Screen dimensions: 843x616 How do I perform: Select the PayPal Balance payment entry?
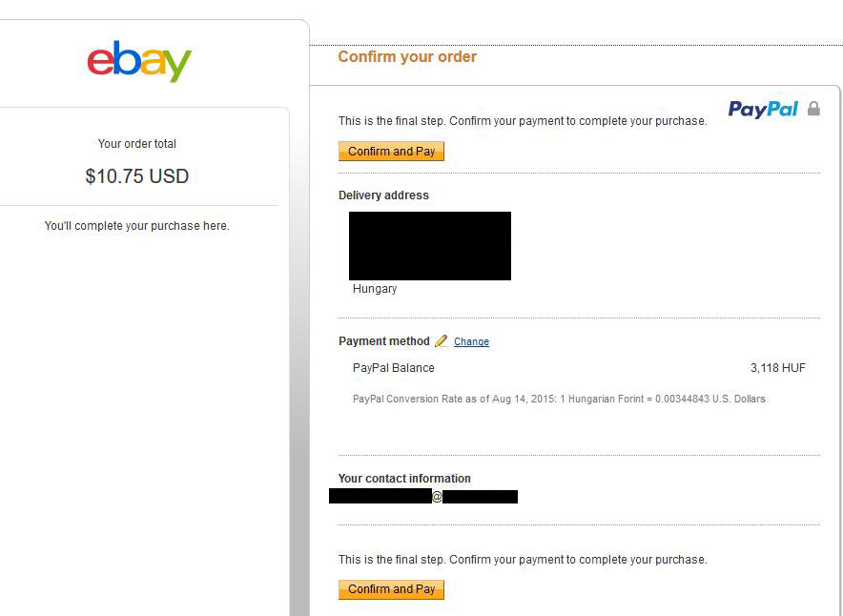pyautogui.click(x=393, y=368)
